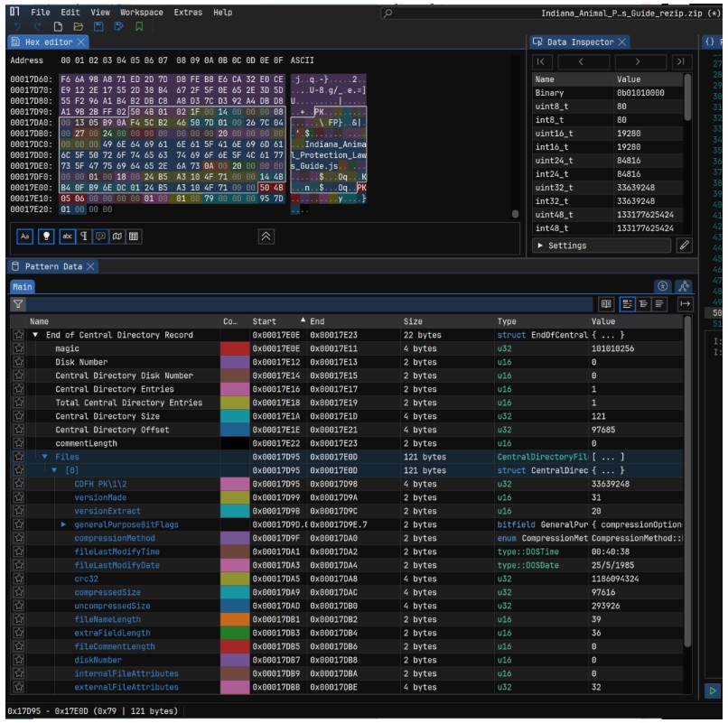728x723 pixels.
Task: Click the open file folder icon
Action: point(80,27)
